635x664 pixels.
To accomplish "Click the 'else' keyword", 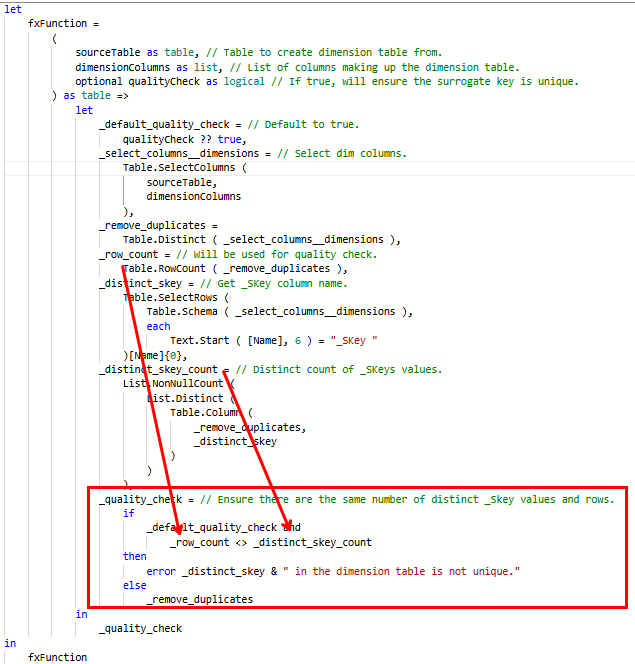I will 134,585.
